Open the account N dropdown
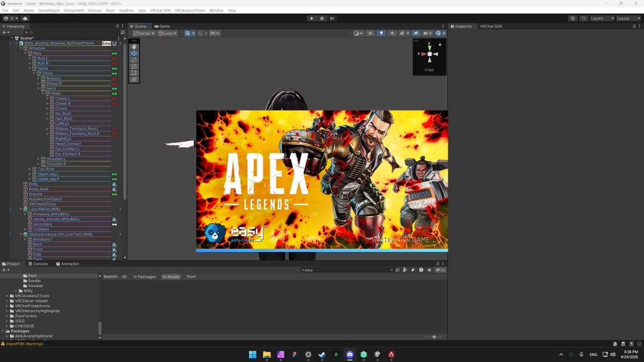Viewport: 644px width, 362px height. (x=10, y=18)
